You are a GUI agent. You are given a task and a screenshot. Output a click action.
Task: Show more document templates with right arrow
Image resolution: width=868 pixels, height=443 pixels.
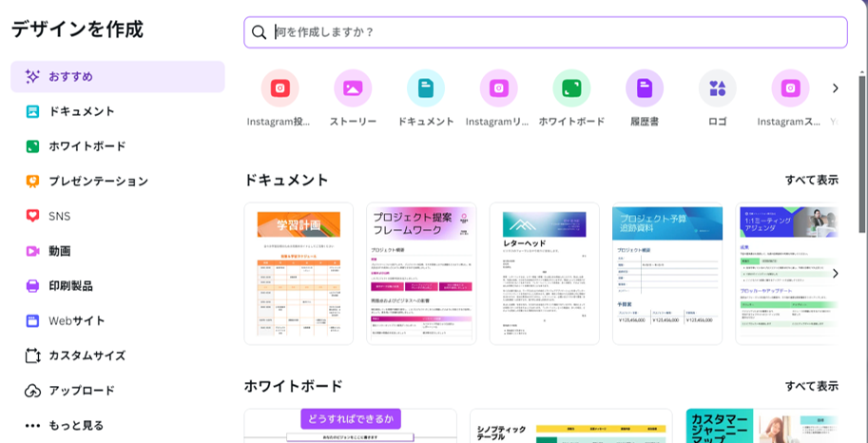point(835,274)
